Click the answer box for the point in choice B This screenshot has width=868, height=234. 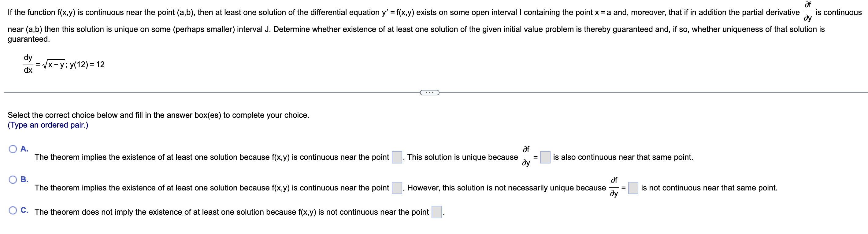point(397,188)
